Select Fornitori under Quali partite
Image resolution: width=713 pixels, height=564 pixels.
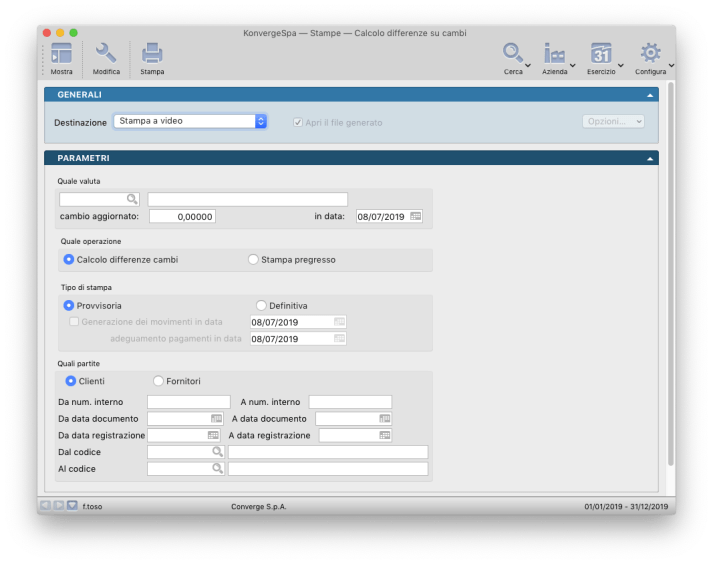click(x=158, y=381)
